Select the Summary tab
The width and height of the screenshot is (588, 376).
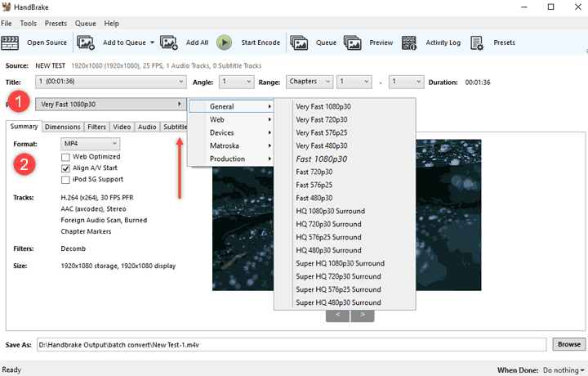point(24,127)
